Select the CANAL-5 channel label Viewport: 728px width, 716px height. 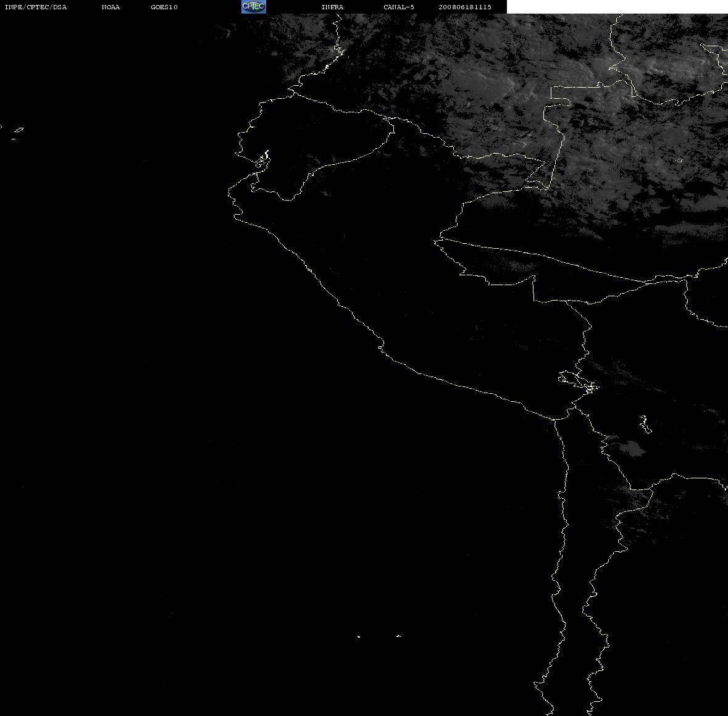(399, 7)
